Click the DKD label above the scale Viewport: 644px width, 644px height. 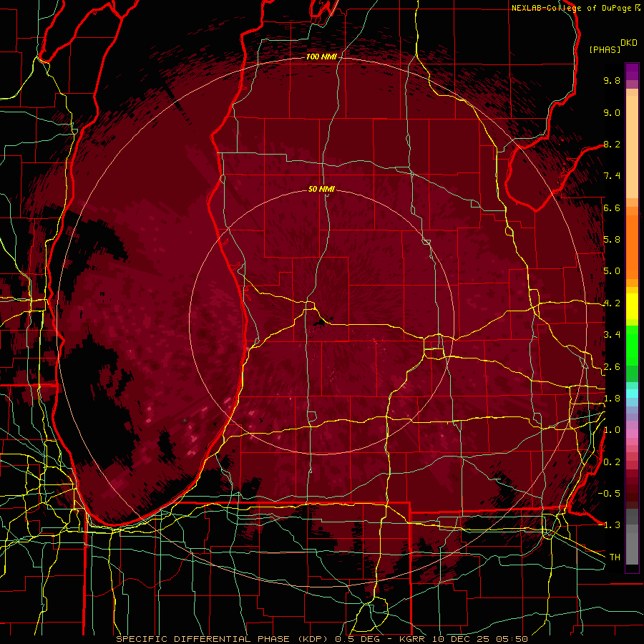click(x=629, y=42)
